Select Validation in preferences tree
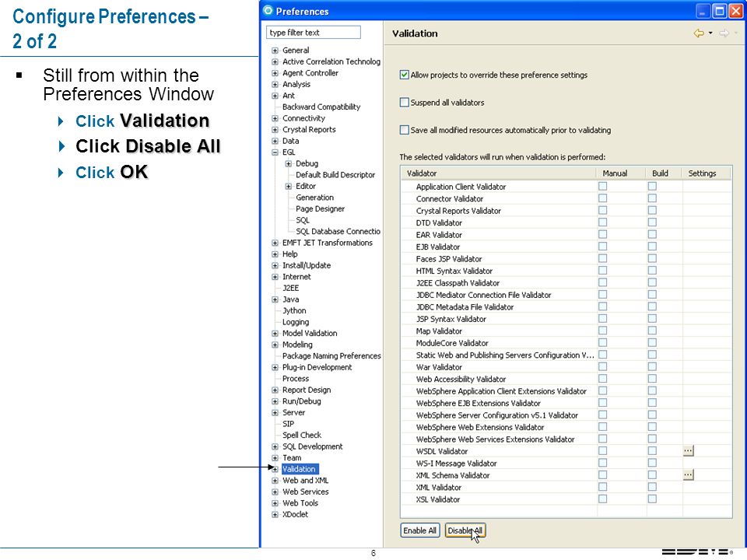This screenshot has height=560, width=747. pyautogui.click(x=299, y=469)
